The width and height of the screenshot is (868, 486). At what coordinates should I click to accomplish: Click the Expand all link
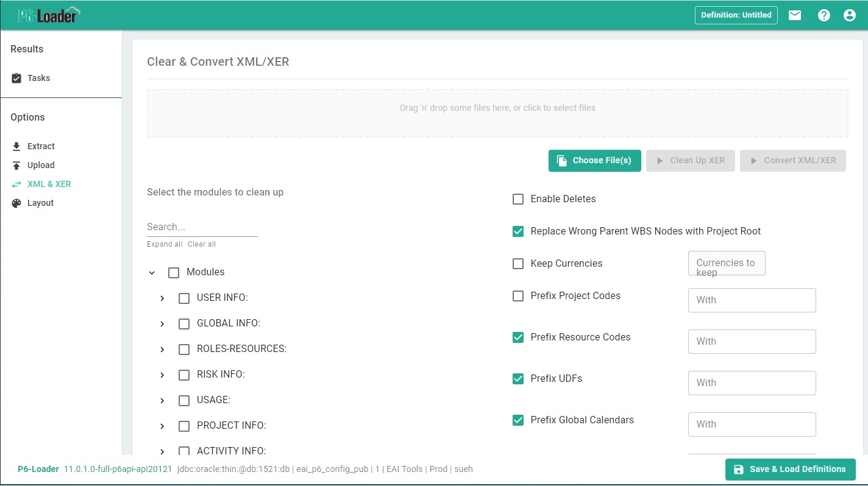coord(165,244)
